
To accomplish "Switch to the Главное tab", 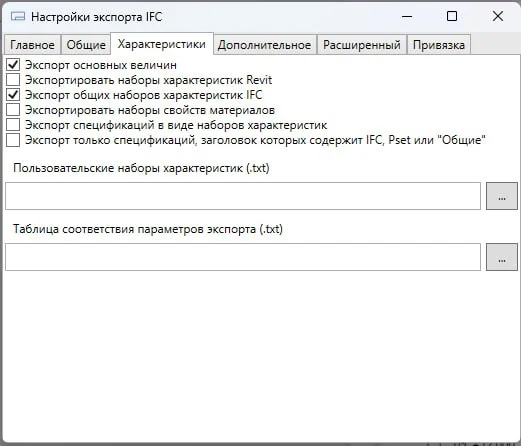I will (x=32, y=45).
